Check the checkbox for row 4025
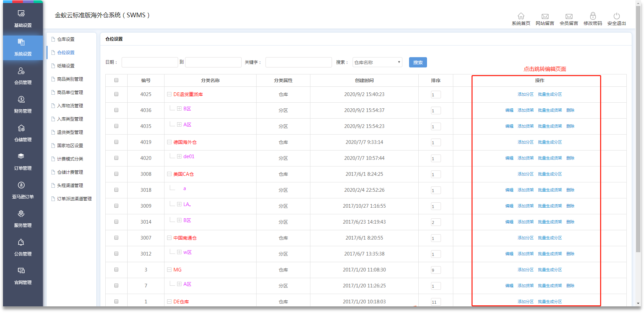The height and width of the screenshot is (313, 644). (116, 94)
